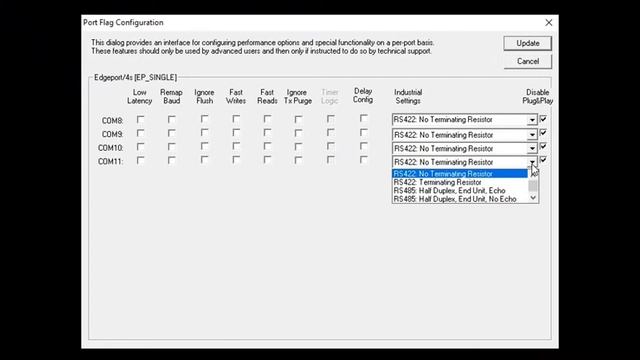This screenshot has height=360, width=640.
Task: Enable Fast Reads for COM8
Action: click(x=267, y=119)
